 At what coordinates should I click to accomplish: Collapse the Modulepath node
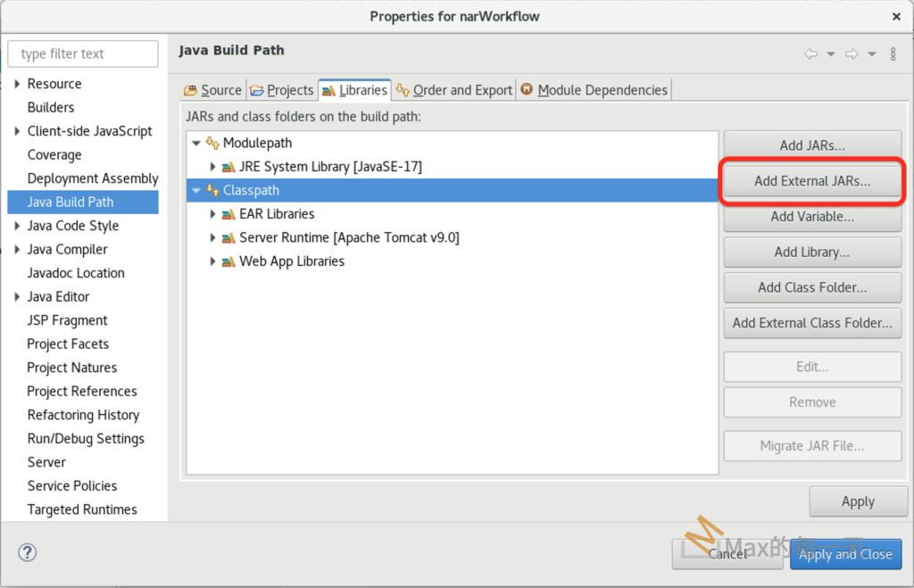196,143
